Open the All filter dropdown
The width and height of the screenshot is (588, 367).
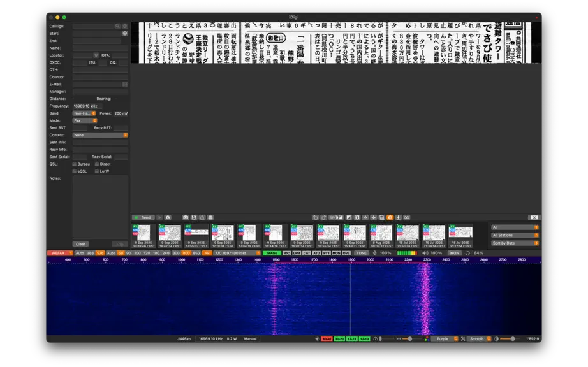coord(515,227)
